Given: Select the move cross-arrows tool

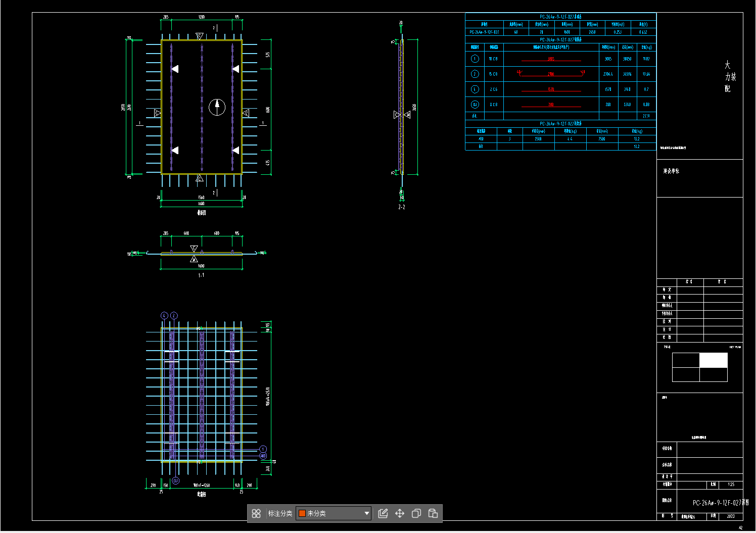Looking at the screenshot, I should pos(400,513).
